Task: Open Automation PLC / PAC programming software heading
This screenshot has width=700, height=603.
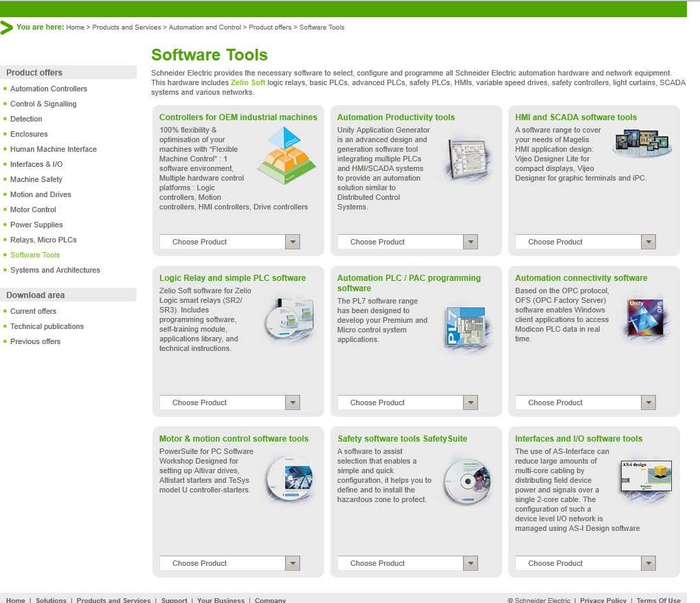Action: [409, 283]
